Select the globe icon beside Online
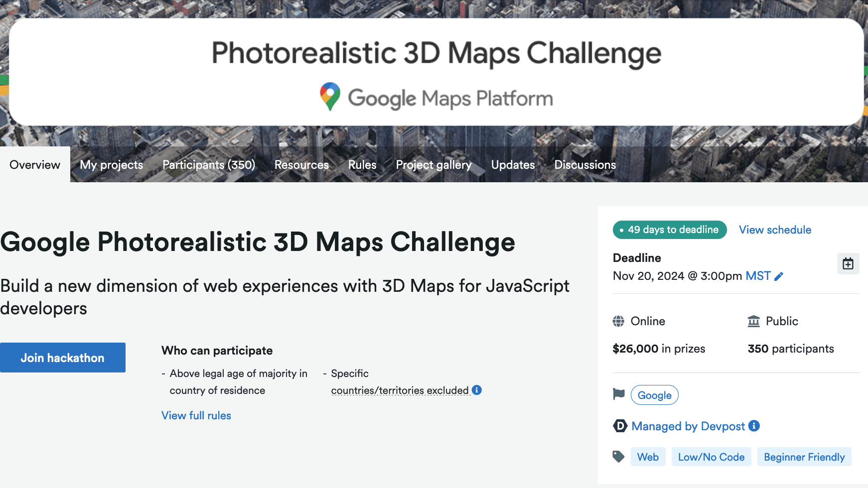 click(x=618, y=321)
